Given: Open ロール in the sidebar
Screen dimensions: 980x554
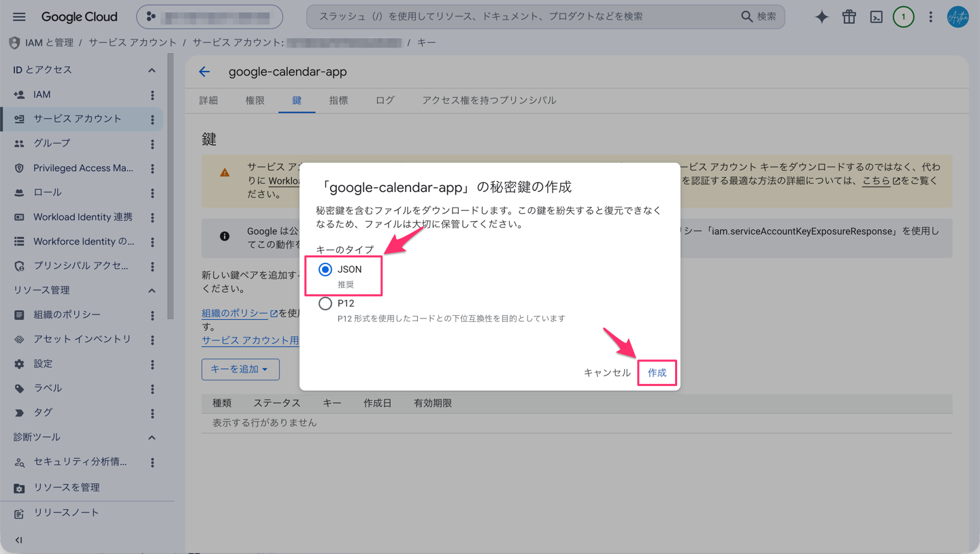Looking at the screenshot, I should tap(48, 193).
